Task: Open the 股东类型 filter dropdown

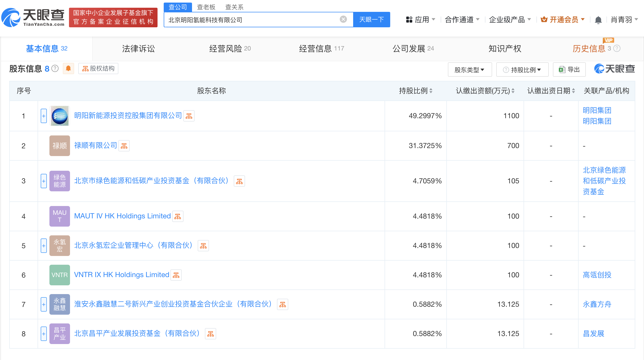Action: [469, 70]
